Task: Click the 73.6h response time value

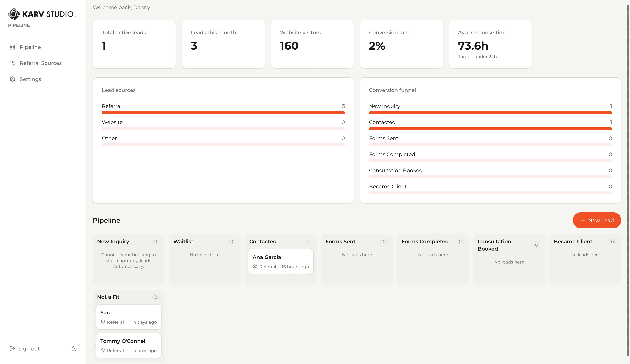Action: [473, 46]
